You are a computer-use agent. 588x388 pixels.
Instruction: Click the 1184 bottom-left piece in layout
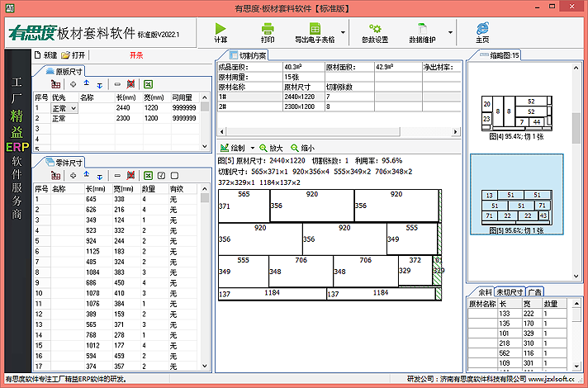[273, 294]
